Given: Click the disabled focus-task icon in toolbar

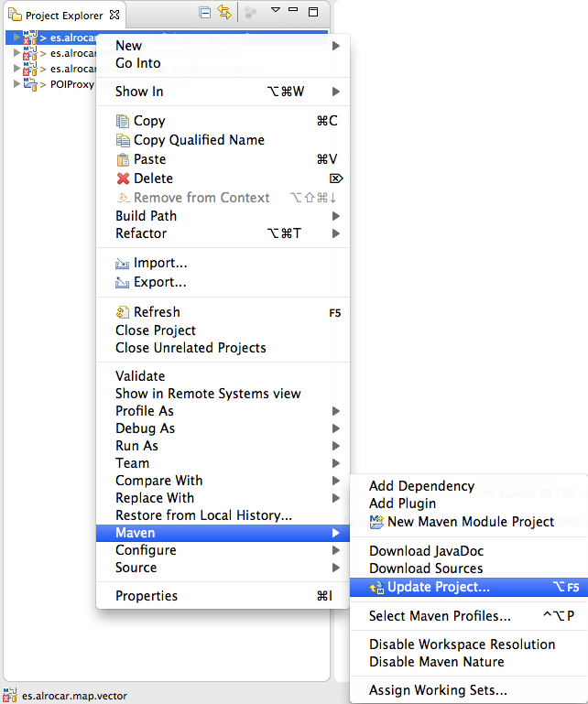Looking at the screenshot, I should (x=250, y=13).
